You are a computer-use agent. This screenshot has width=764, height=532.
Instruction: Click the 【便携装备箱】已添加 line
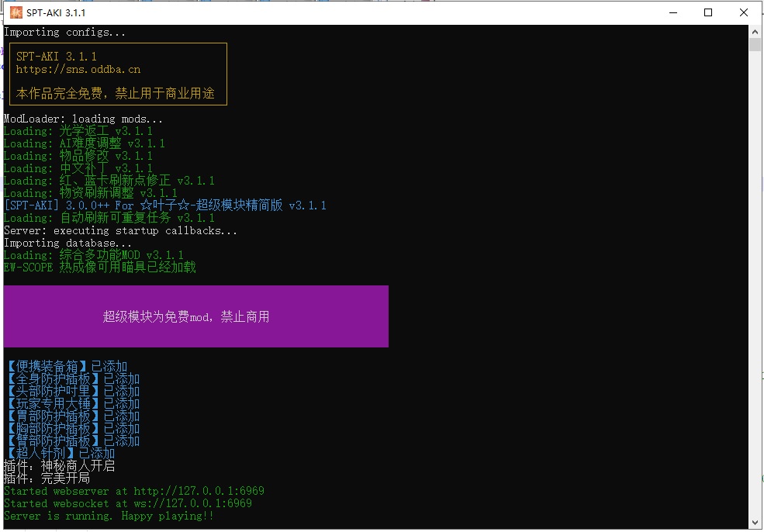65,367
